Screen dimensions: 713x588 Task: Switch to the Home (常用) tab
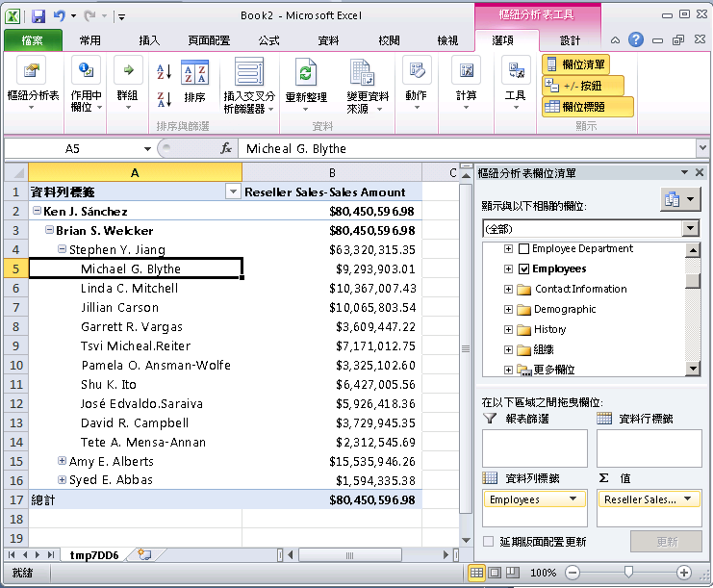pos(90,40)
